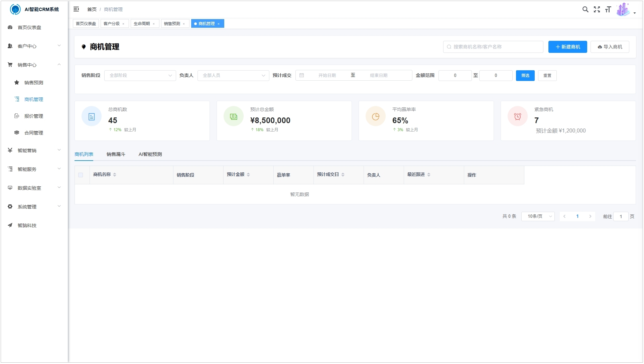This screenshot has width=644, height=364.
Task: Toggle the select-all checkbox in table header
Action: tap(81, 175)
